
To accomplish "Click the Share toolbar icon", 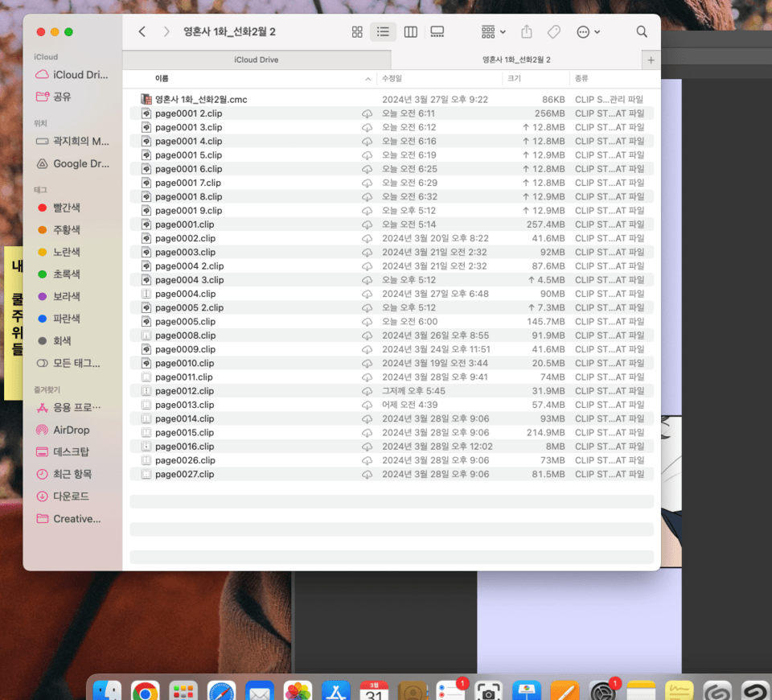I will click(527, 32).
